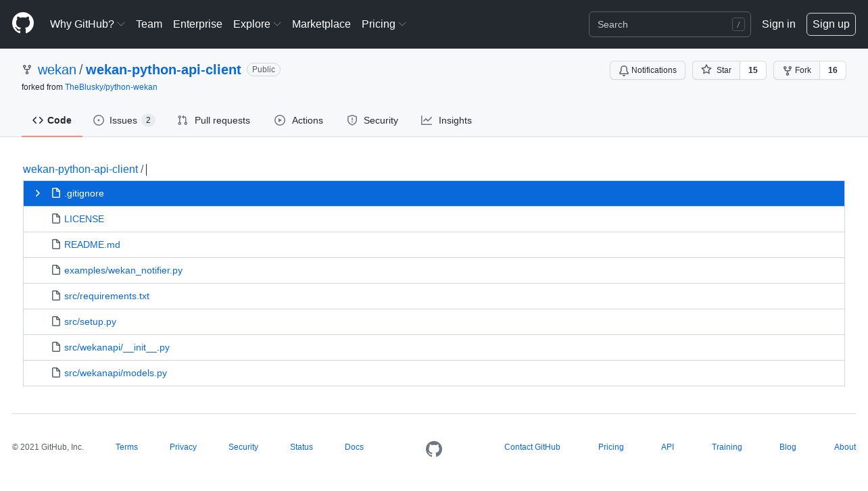The height and width of the screenshot is (491, 868).
Task: Click the GitHub octocat logo in header
Action: point(23,24)
